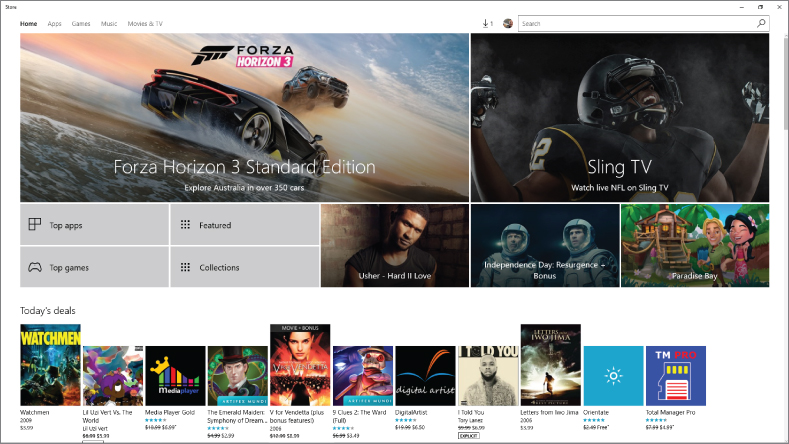Click the Letters from Iwo Jima title
The image size is (789, 444).
click(549, 412)
